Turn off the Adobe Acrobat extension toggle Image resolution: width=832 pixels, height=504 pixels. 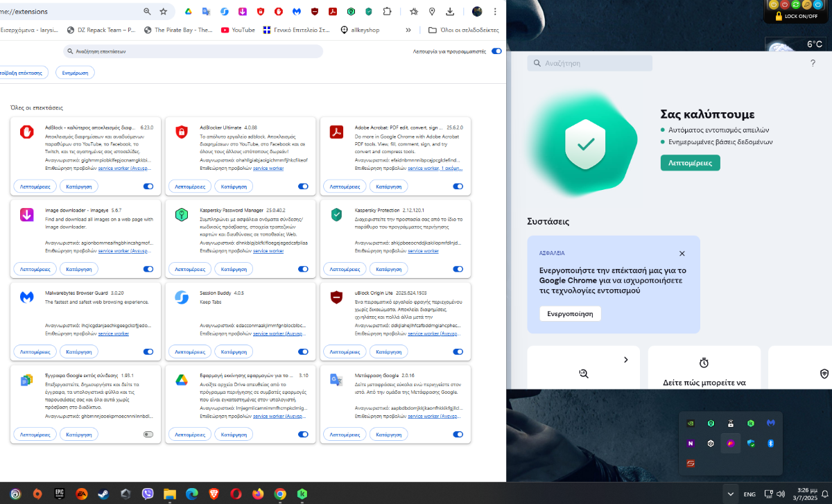458,186
